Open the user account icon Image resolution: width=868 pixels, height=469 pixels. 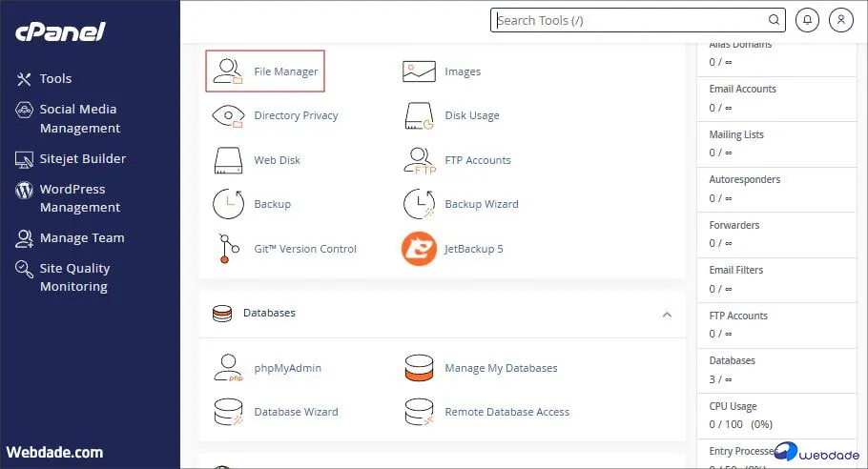tap(840, 20)
